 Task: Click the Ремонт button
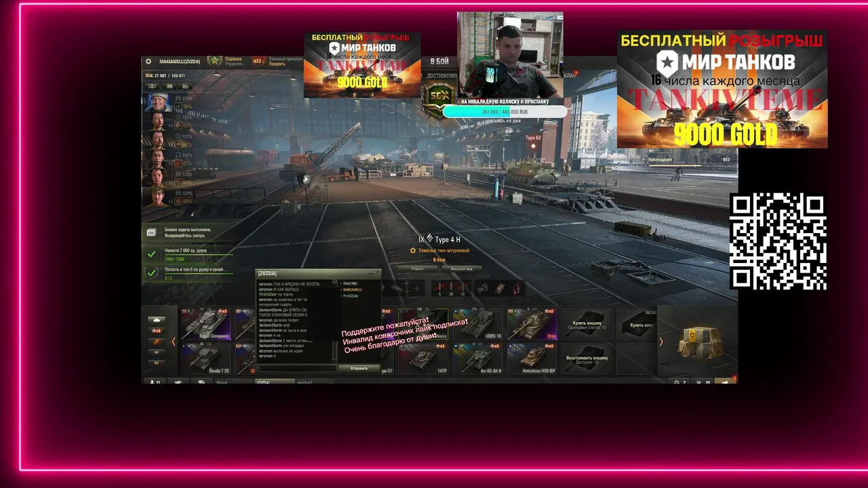(x=417, y=268)
